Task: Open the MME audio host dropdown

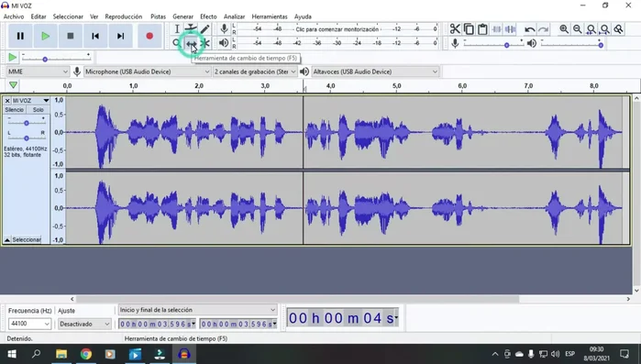Action: [38, 72]
